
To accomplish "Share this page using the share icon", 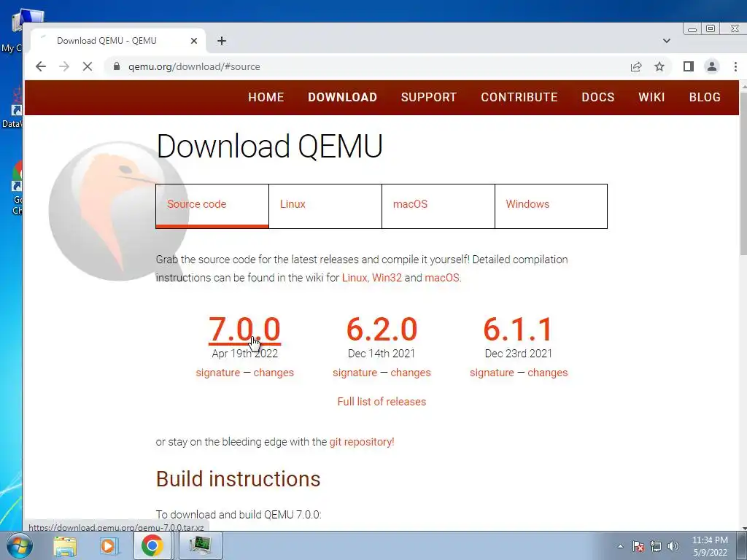I will [636, 66].
